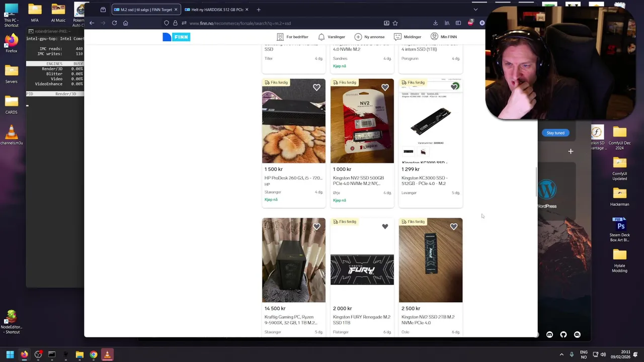Open the Kingston FURY banner thumbnail
The height and width of the screenshot is (362, 644).
[x=362, y=269]
